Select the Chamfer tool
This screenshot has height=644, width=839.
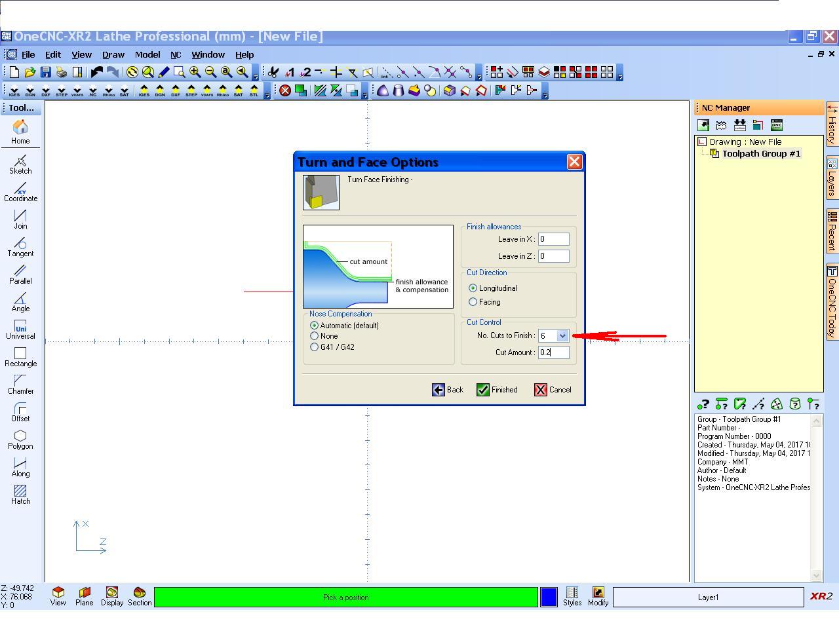20,385
